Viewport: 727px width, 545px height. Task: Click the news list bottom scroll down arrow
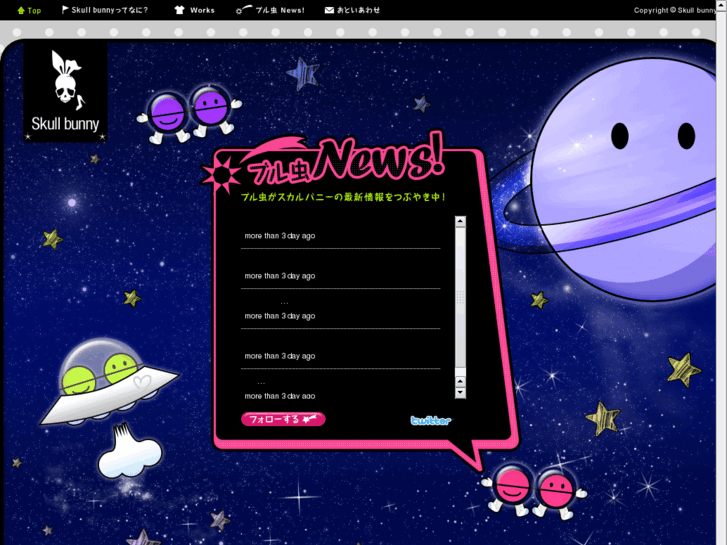click(x=460, y=393)
